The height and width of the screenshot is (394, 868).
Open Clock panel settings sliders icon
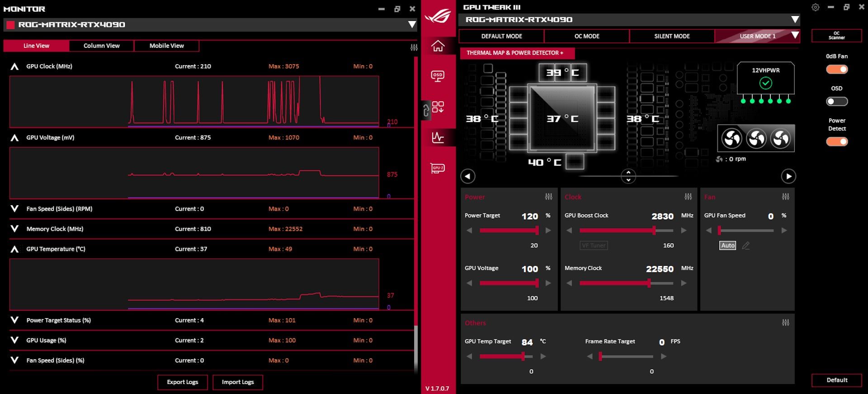[688, 197]
